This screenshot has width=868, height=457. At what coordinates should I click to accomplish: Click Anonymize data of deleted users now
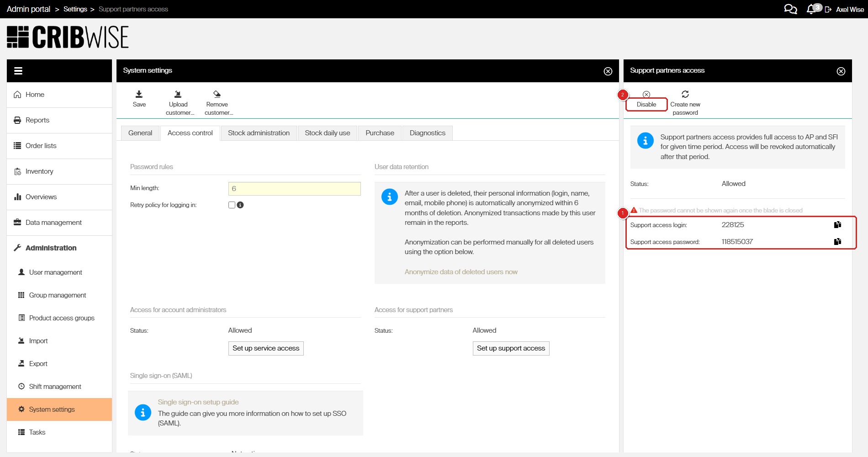click(461, 272)
